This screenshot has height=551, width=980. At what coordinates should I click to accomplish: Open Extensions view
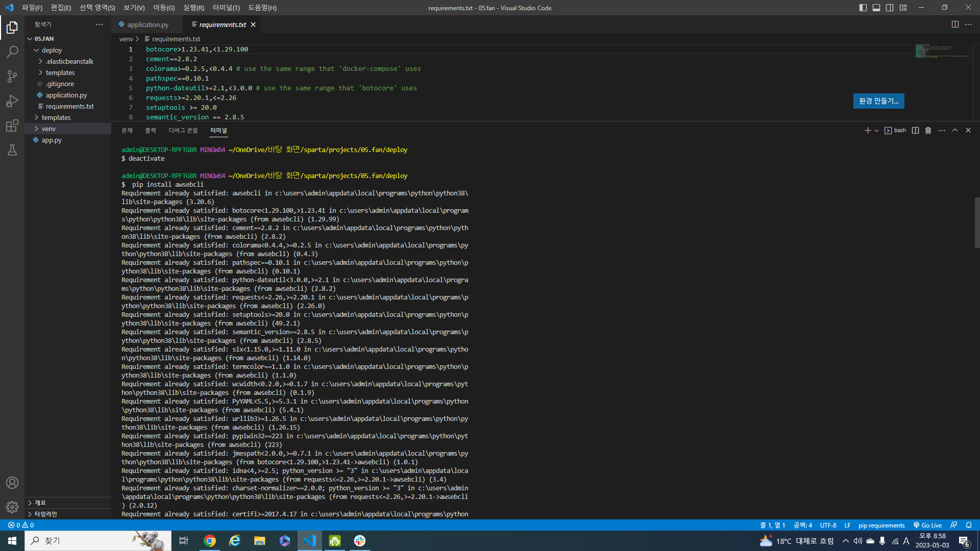[12, 126]
